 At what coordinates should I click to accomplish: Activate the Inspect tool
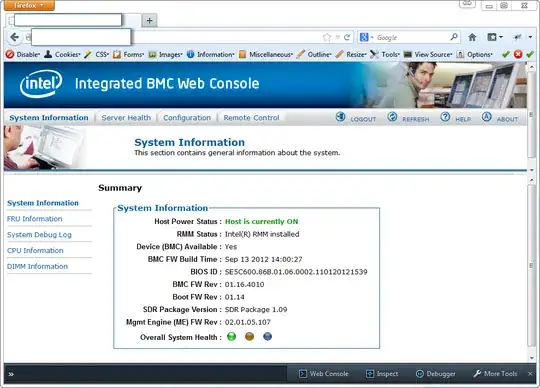pos(382,374)
